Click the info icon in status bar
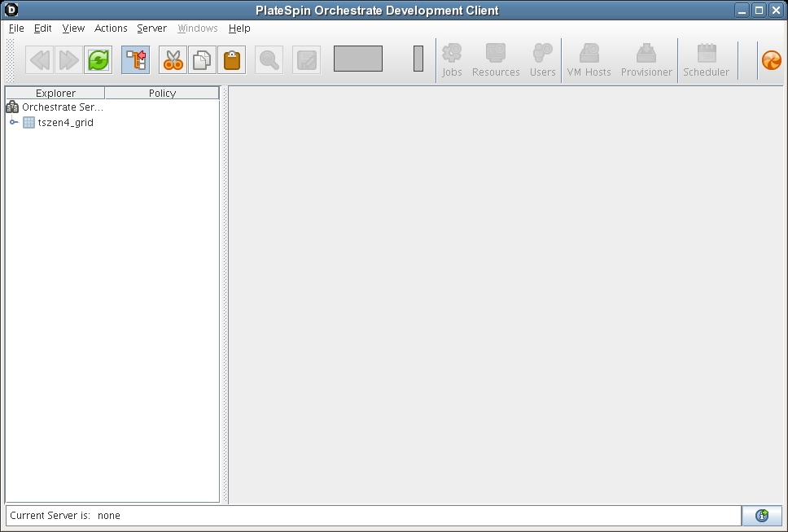The width and height of the screenshot is (788, 532). pyautogui.click(x=763, y=516)
